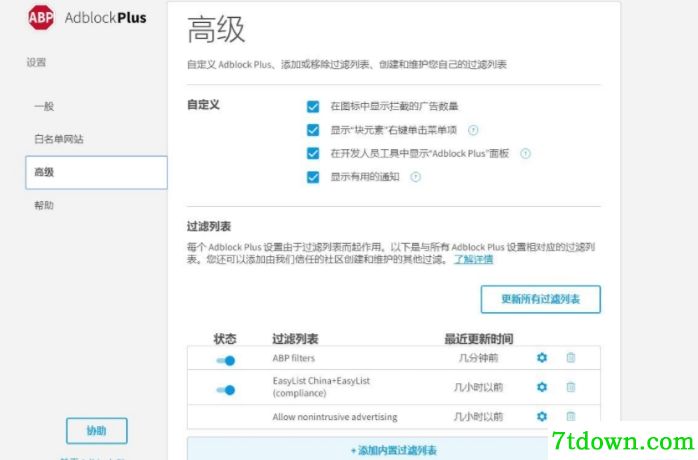Click 几小时以前 for EasyList China+EasyList row
The image size is (698, 460).
point(479,387)
